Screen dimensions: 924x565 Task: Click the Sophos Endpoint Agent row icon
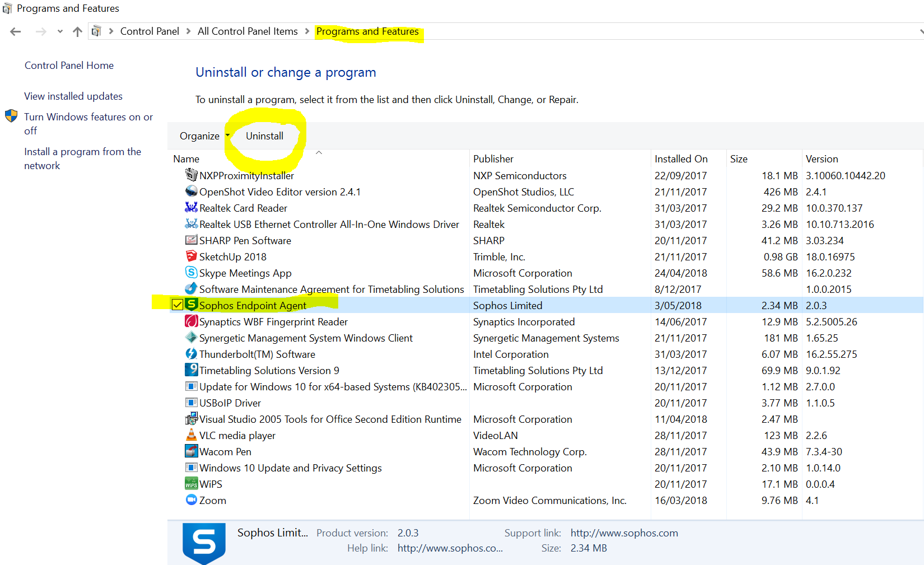point(191,305)
